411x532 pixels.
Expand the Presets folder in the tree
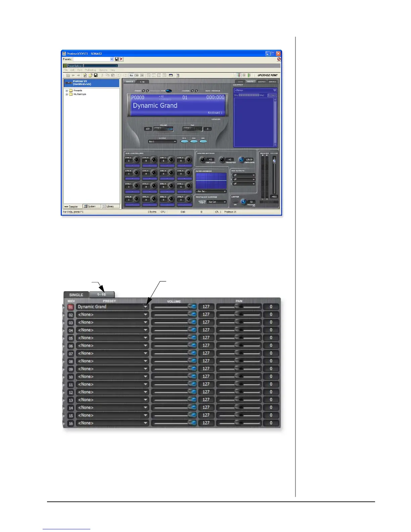66,90
